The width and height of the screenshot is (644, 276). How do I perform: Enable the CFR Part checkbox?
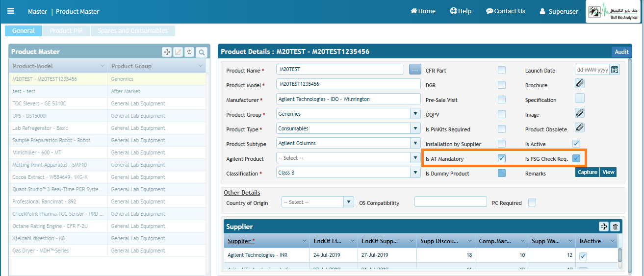pyautogui.click(x=501, y=70)
